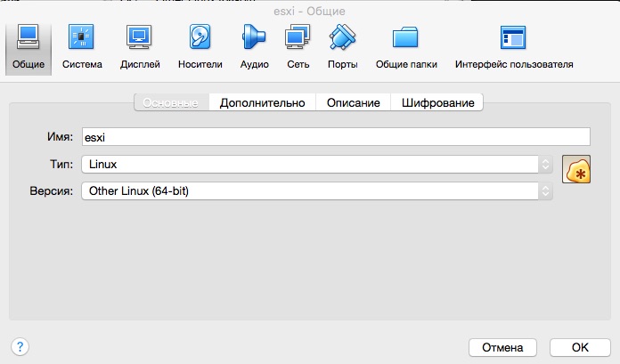Switch to the Шифрование tab
This screenshot has height=364, width=620.
(436, 102)
